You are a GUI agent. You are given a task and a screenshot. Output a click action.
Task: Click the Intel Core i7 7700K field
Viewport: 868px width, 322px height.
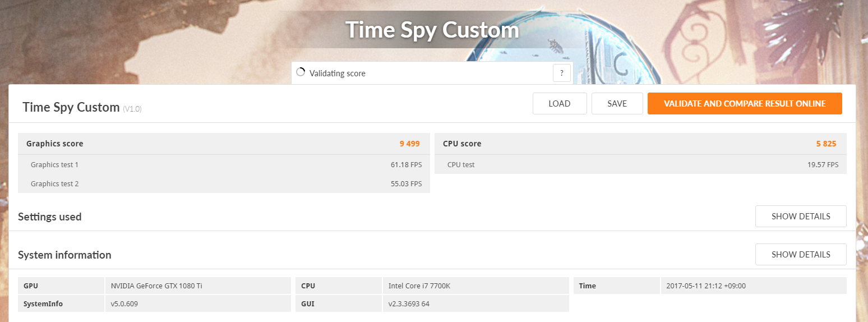coord(419,286)
